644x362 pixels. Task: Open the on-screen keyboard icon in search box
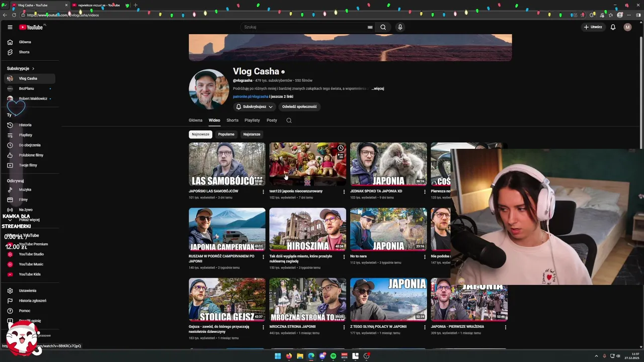[x=370, y=27]
